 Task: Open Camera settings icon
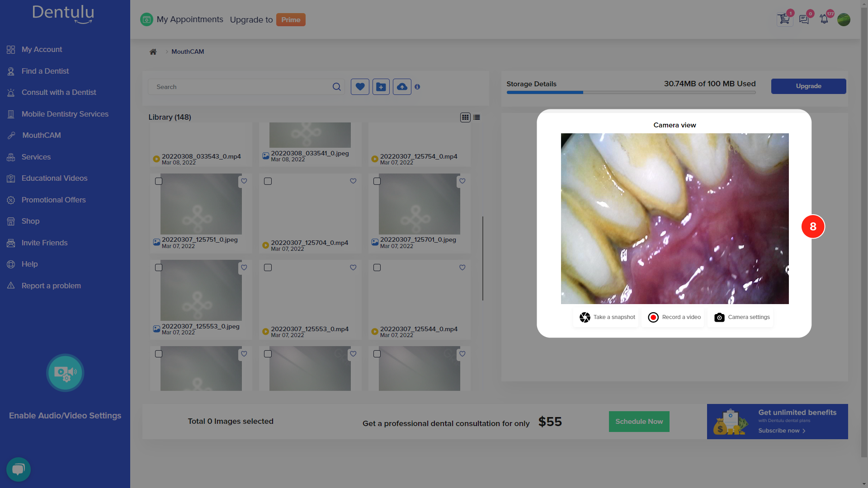(x=720, y=317)
